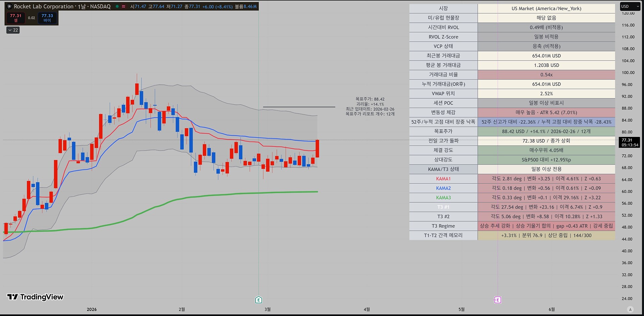Click the volume value 볼륨8.46M
The image size is (644, 316).
pyautogui.click(x=246, y=6)
